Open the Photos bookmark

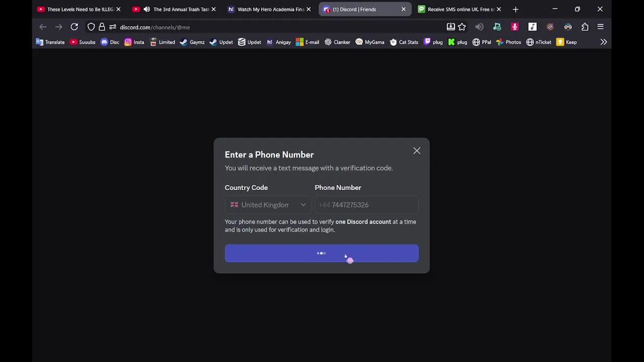509,42
